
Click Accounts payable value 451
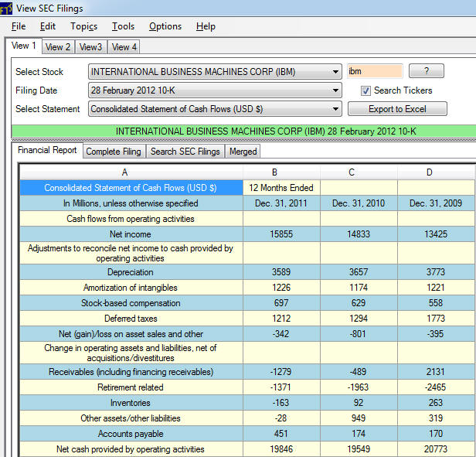[281, 434]
